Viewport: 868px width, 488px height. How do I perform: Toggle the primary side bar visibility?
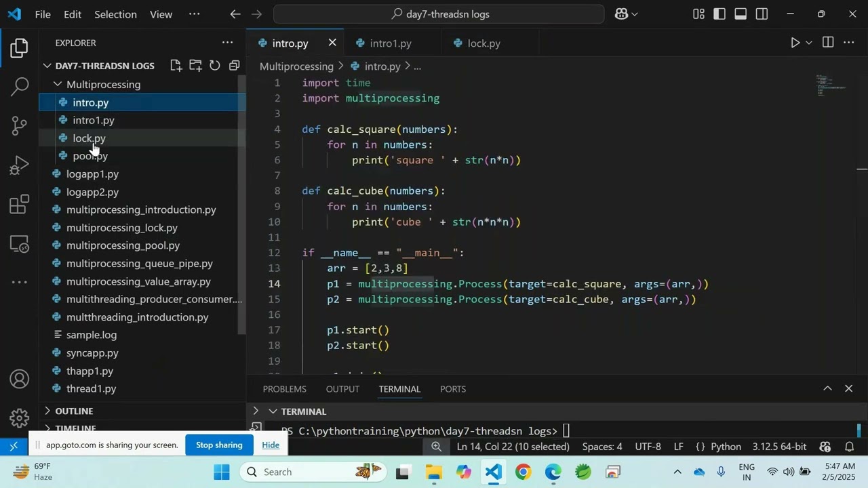719,14
